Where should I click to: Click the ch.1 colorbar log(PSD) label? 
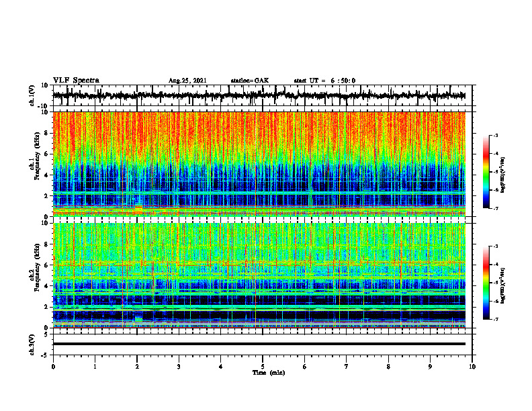click(502, 175)
